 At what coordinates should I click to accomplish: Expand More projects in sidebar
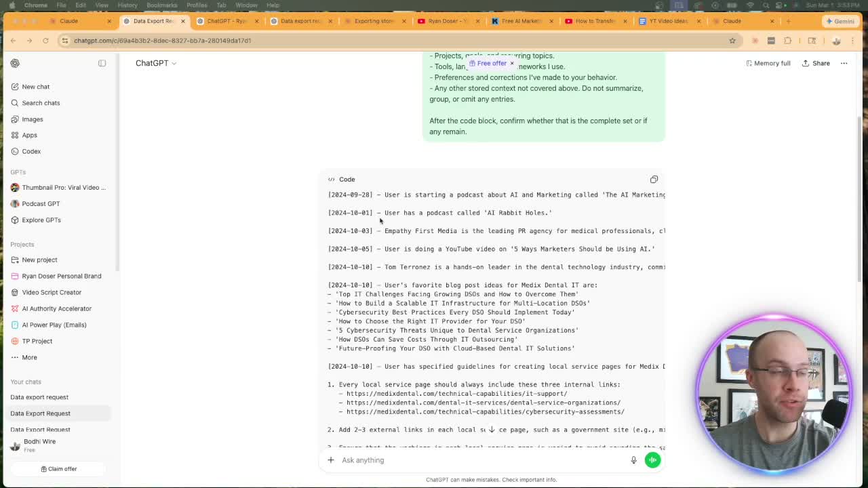tap(29, 357)
